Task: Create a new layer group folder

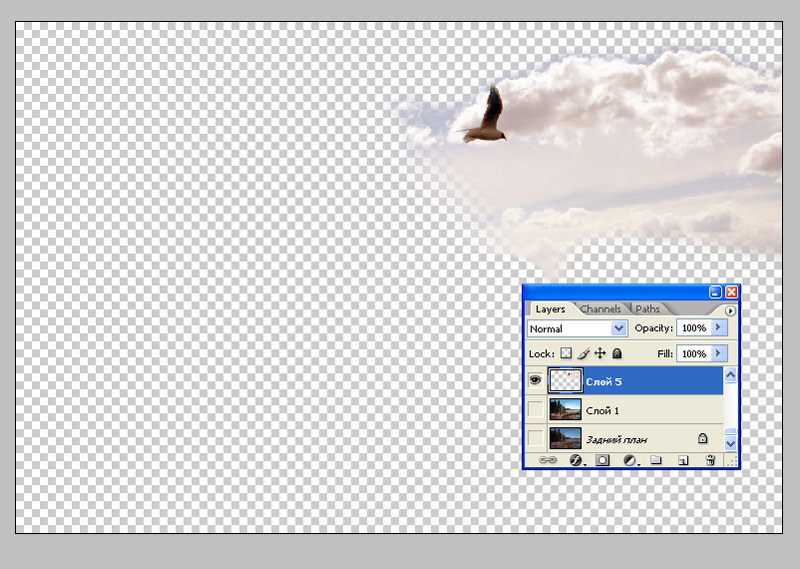Action: 656,460
